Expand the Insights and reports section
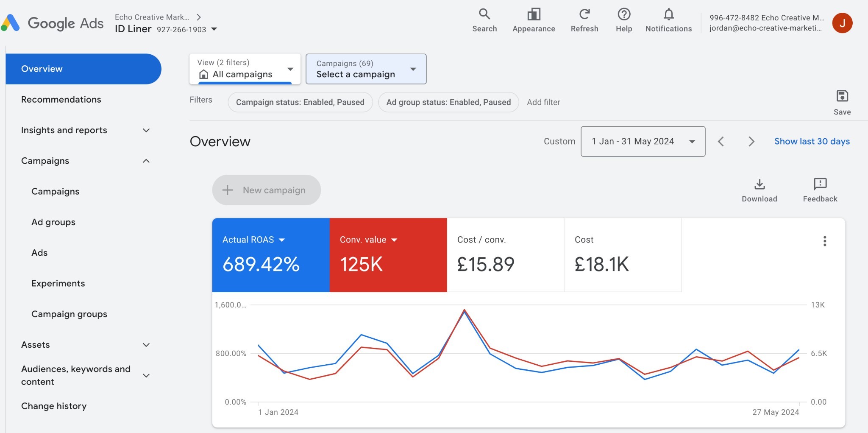868x433 pixels. click(x=146, y=130)
